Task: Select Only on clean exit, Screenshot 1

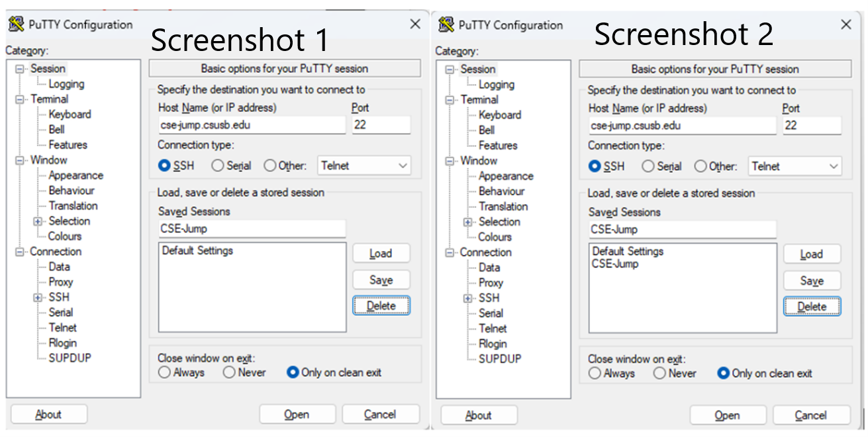Action: click(x=293, y=373)
